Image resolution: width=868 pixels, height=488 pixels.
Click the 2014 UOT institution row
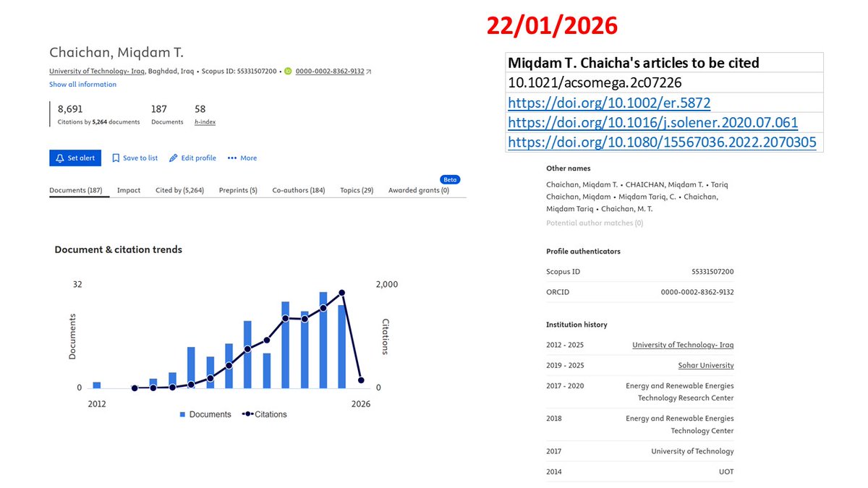pyautogui.click(x=640, y=471)
